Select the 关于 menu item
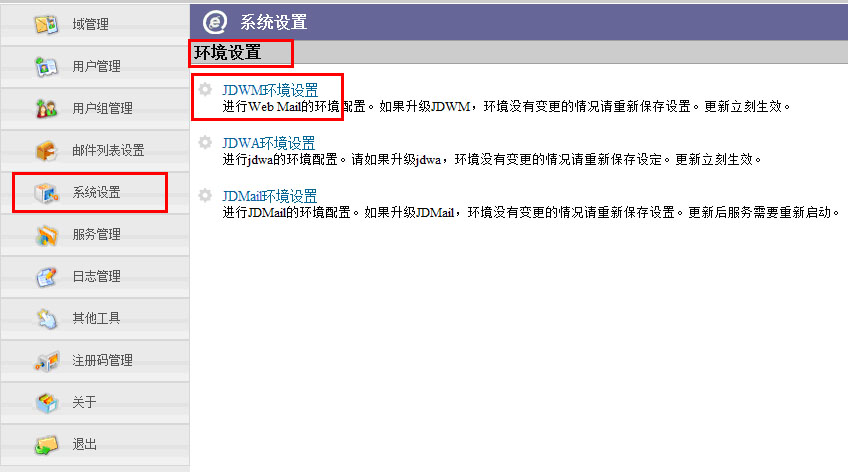Image resolution: width=848 pixels, height=472 pixels. point(95,402)
